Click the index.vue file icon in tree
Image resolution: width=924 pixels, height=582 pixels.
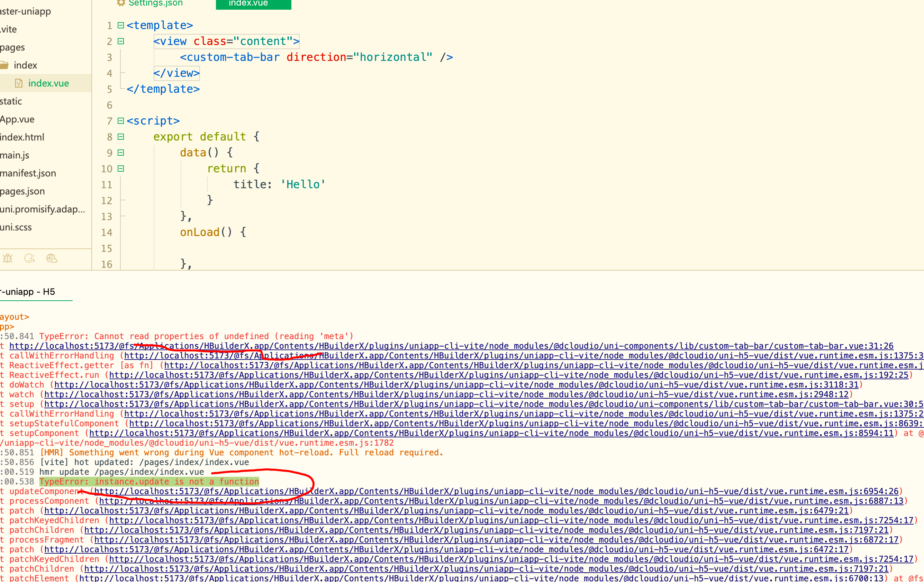18,83
